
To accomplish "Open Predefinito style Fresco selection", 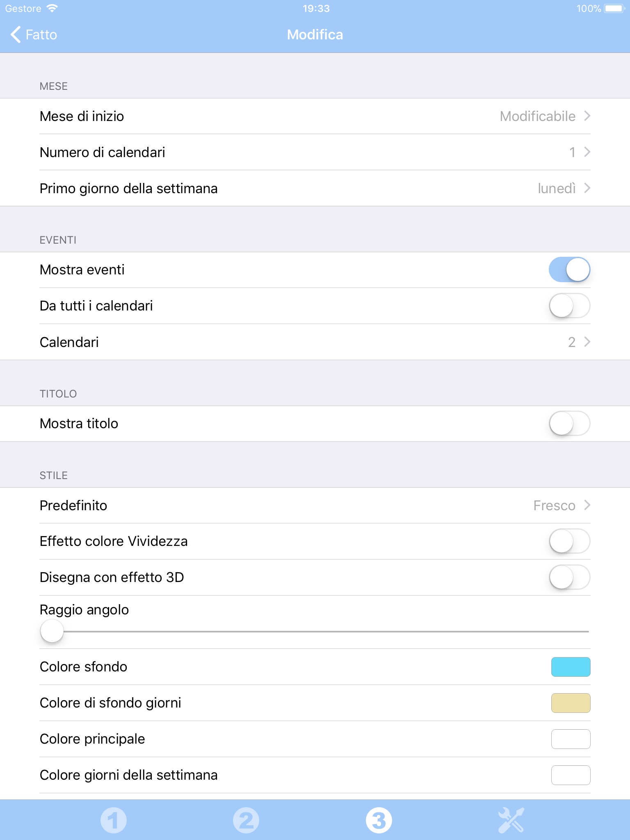I will click(315, 505).
